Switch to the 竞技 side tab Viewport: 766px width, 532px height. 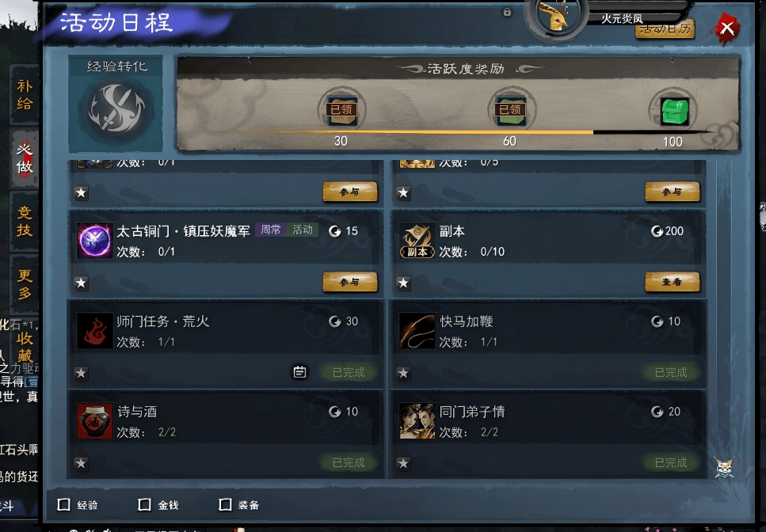tap(25, 221)
